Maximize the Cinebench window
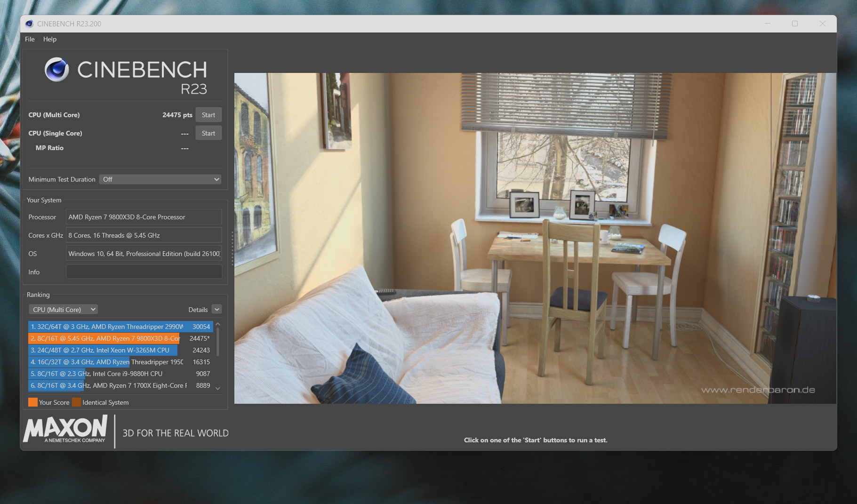Image resolution: width=857 pixels, height=504 pixels. tap(795, 24)
